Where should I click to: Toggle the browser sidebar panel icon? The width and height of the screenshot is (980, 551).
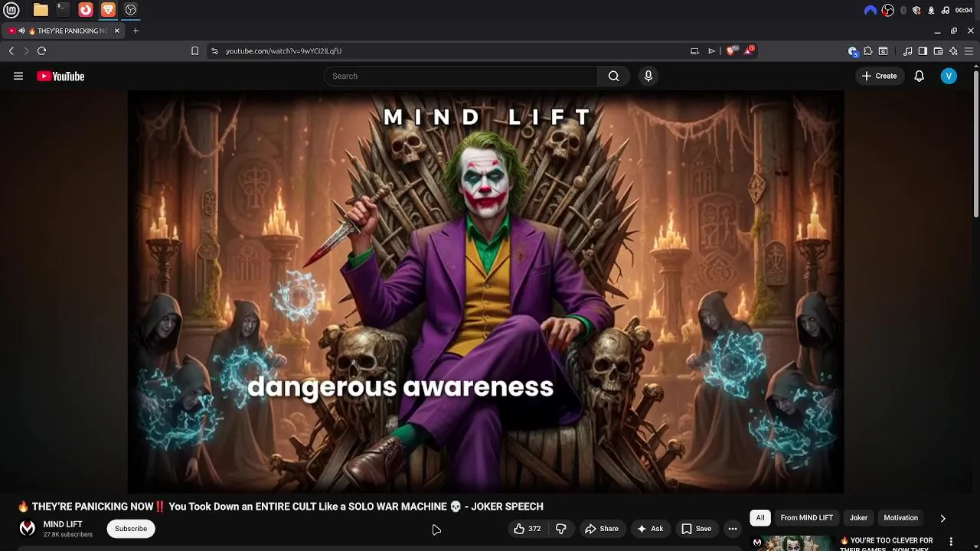tap(923, 51)
